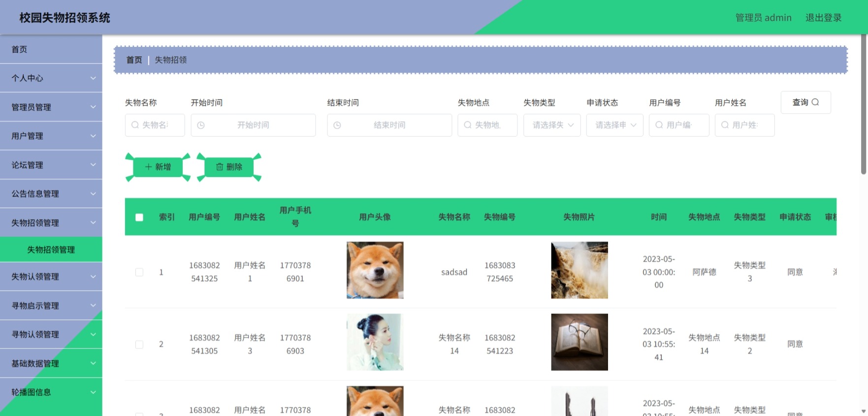Image resolution: width=868 pixels, height=416 pixels.
Task: Expand 轮播图信息 sidebar menu
Action: pyautogui.click(x=51, y=392)
